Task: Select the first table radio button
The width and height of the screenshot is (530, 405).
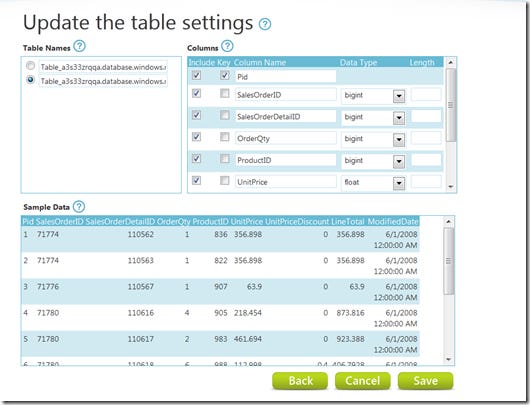Action: click(x=30, y=66)
